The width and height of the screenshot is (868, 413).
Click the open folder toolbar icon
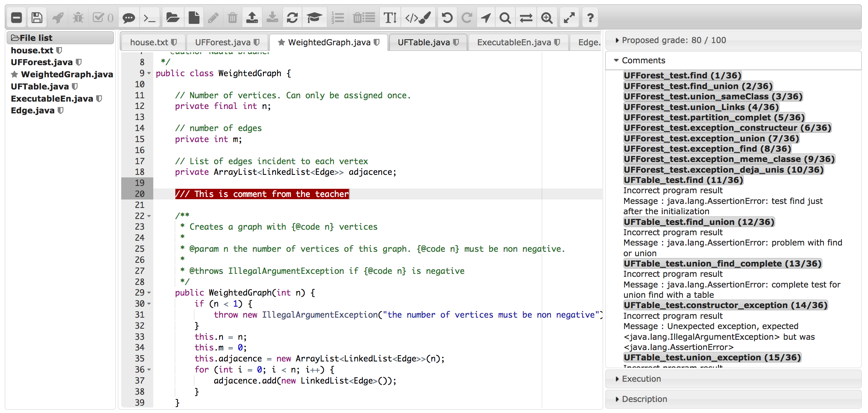(x=172, y=18)
